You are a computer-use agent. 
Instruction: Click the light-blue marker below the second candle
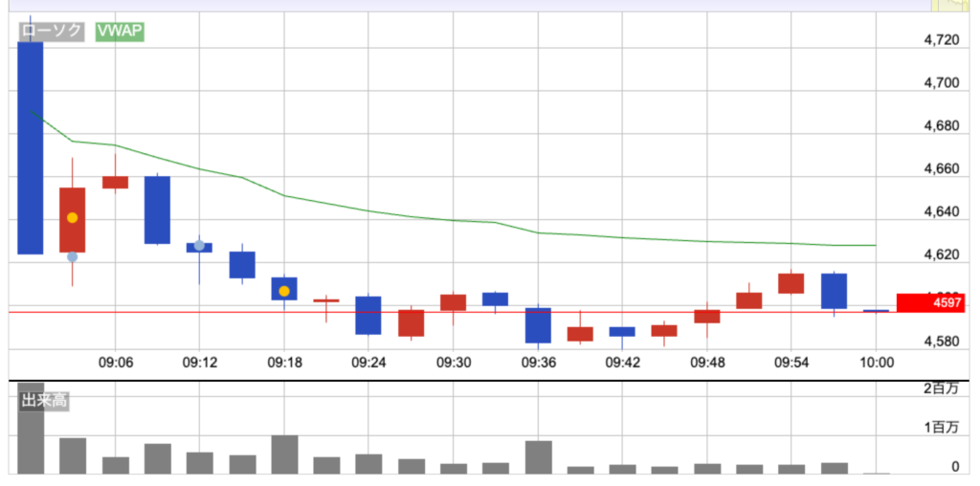pos(72,256)
